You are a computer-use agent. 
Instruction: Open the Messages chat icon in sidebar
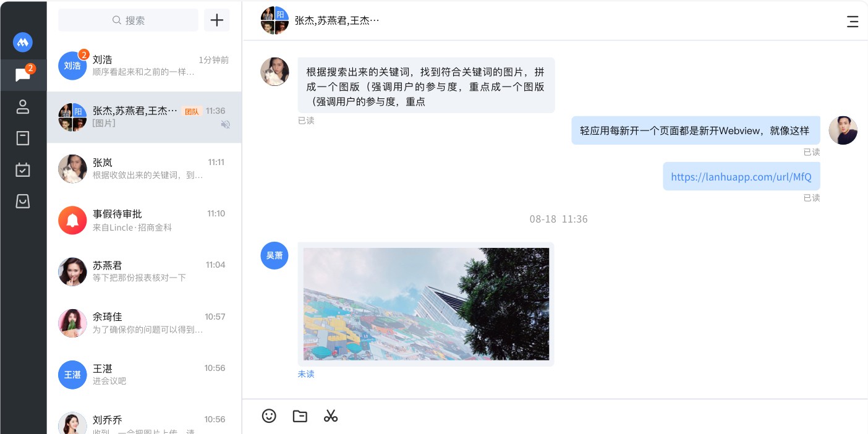pyautogui.click(x=23, y=75)
